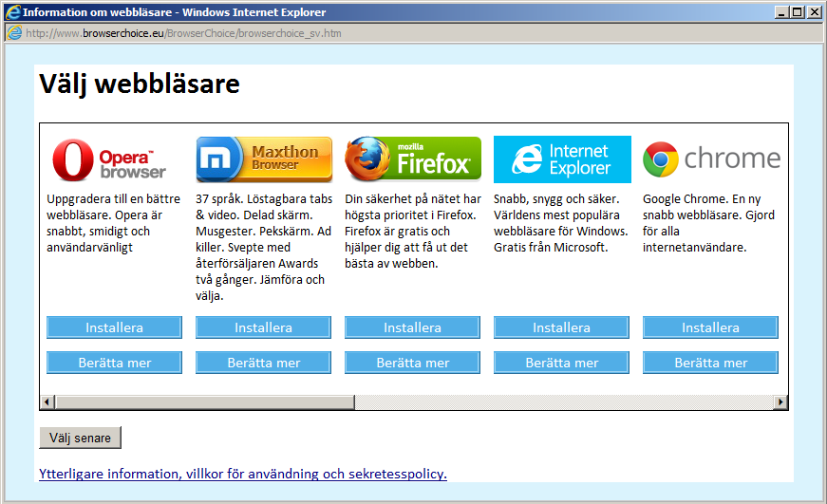827x504 pixels.
Task: Open Berätta mer for Opera
Action: click(114, 363)
